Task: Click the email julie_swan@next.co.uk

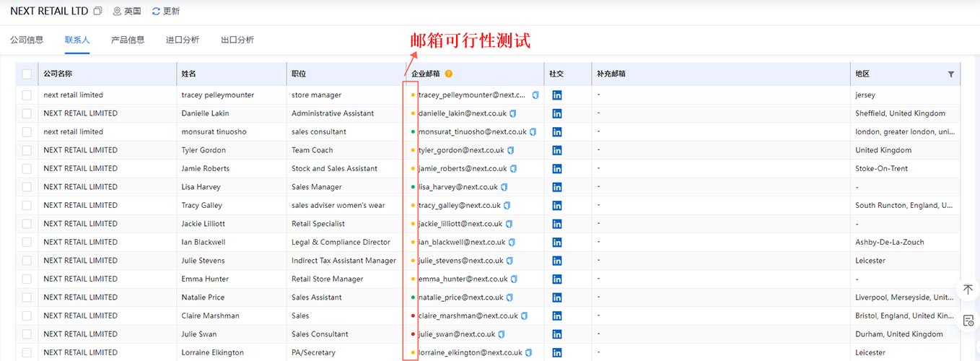Action: point(457,334)
